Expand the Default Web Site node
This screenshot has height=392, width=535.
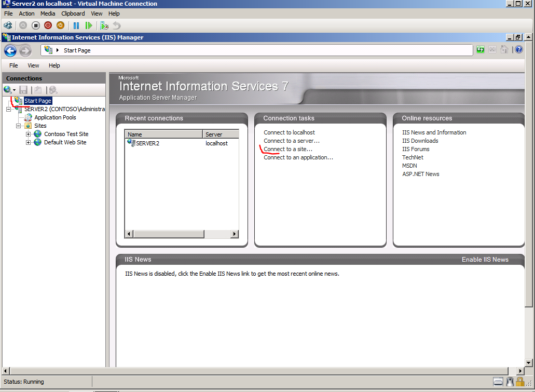coord(29,142)
